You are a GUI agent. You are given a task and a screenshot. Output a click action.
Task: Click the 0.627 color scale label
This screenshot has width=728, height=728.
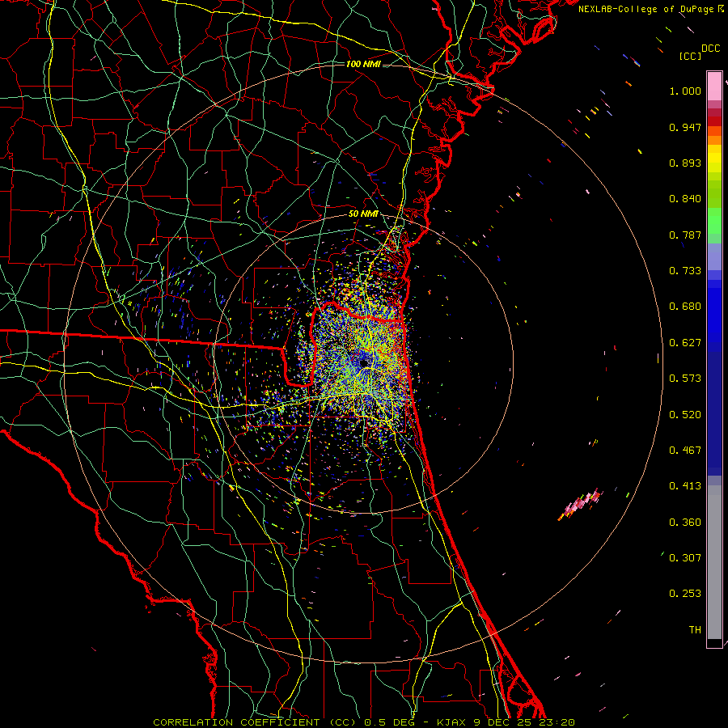click(685, 343)
